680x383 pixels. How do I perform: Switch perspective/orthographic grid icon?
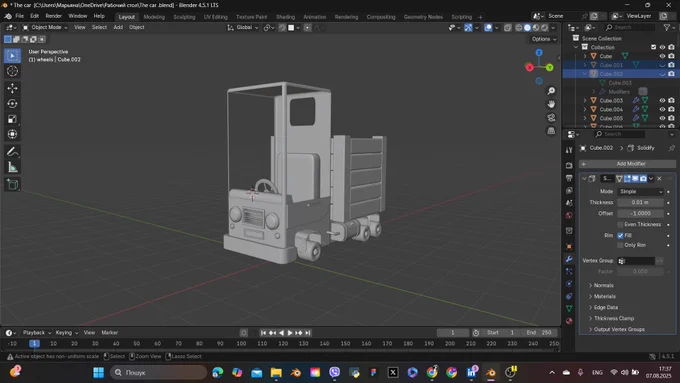(551, 131)
